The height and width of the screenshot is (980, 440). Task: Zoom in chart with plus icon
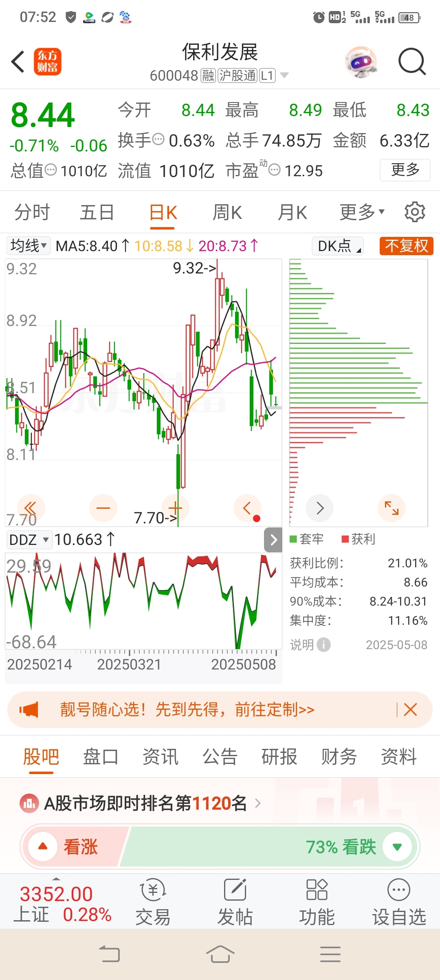coord(175,508)
